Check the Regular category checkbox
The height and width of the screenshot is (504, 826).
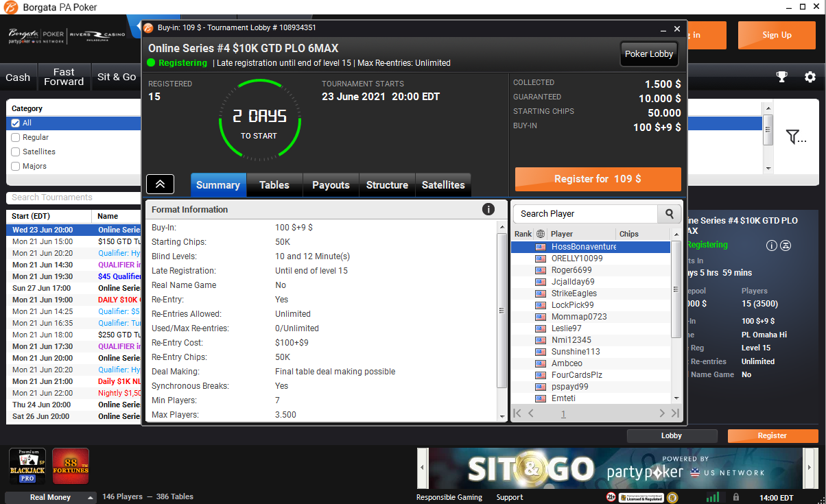pos(16,137)
